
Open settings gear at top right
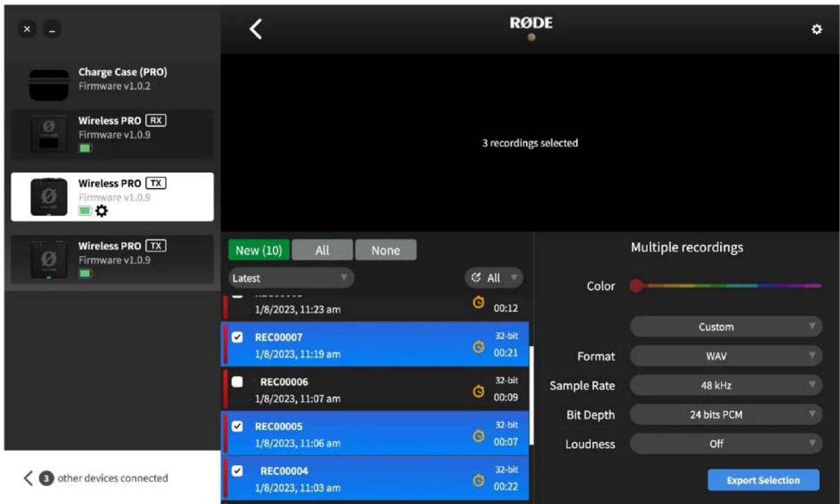[817, 30]
